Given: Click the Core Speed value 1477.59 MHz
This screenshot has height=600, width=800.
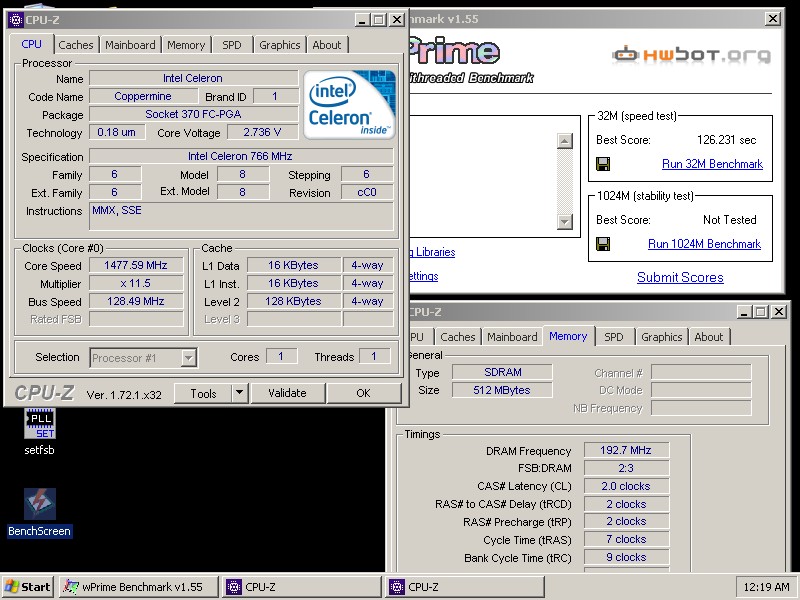Looking at the screenshot, I should click(136, 265).
